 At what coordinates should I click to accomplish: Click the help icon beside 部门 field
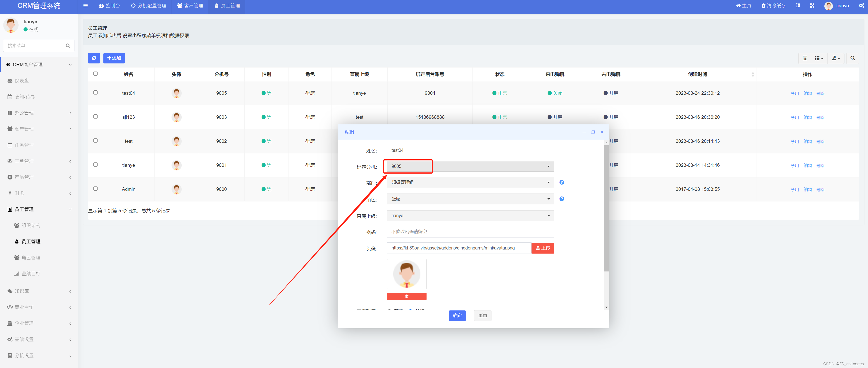point(561,182)
